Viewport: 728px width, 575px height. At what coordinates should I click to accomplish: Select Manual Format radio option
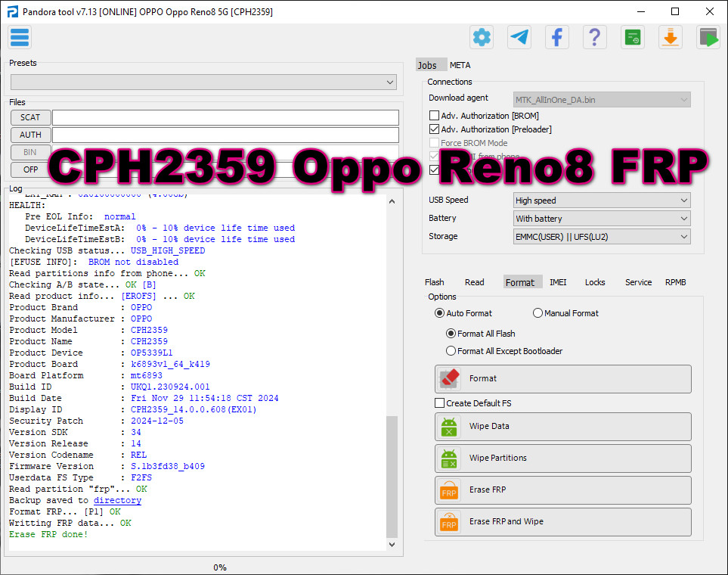537,312
